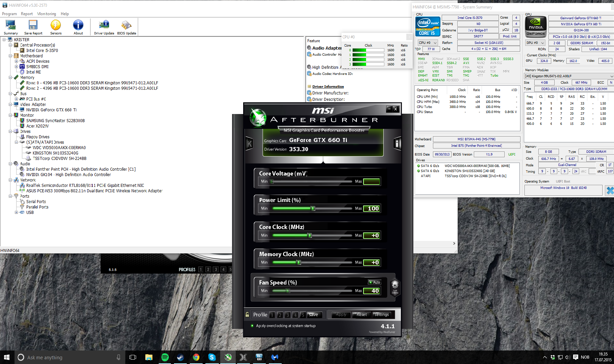The height and width of the screenshot is (364, 614).
Task: Select KINGSTON SH103S3240G drive in tree
Action: 55,153
